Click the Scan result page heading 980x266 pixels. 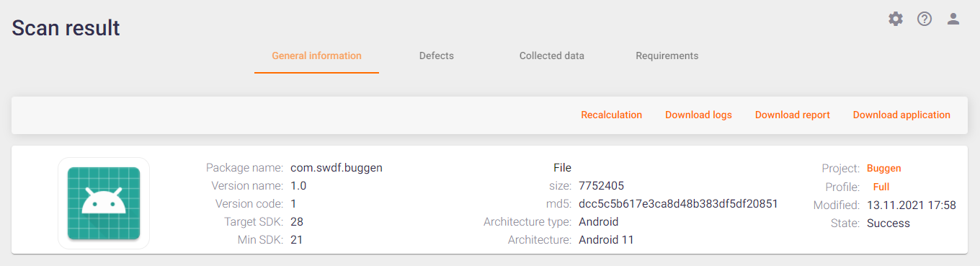(x=66, y=27)
